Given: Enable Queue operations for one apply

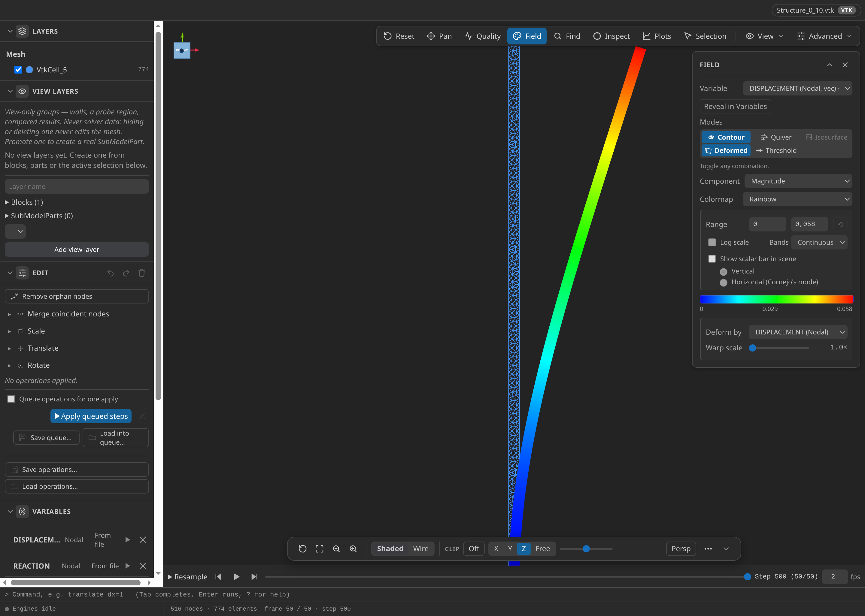Looking at the screenshot, I should coord(11,399).
